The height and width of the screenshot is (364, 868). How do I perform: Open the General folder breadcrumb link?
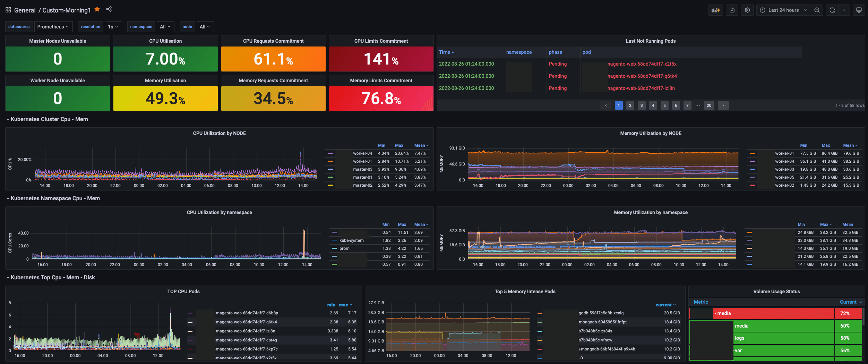(x=25, y=10)
